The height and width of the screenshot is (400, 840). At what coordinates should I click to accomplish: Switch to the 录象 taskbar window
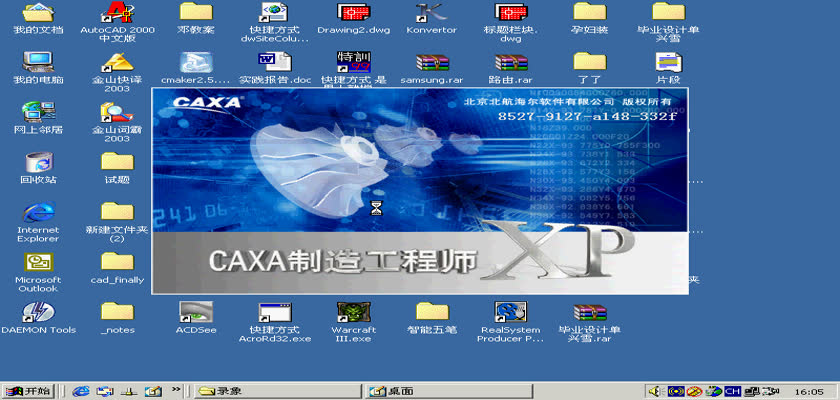click(x=278, y=391)
